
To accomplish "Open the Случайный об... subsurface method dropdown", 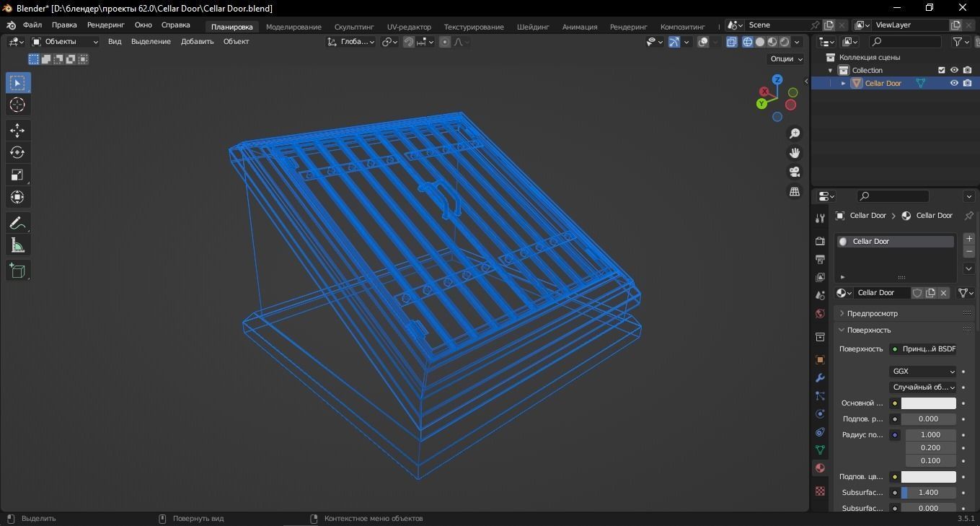I will coord(922,387).
